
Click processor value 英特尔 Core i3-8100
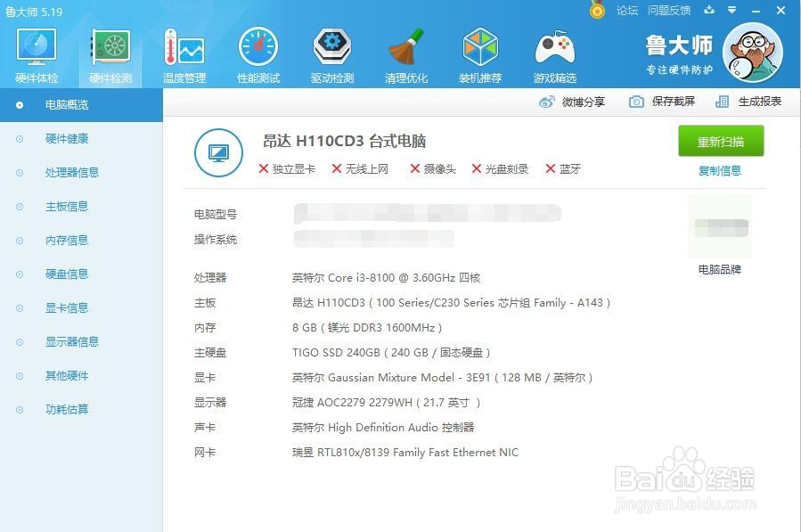pos(386,277)
